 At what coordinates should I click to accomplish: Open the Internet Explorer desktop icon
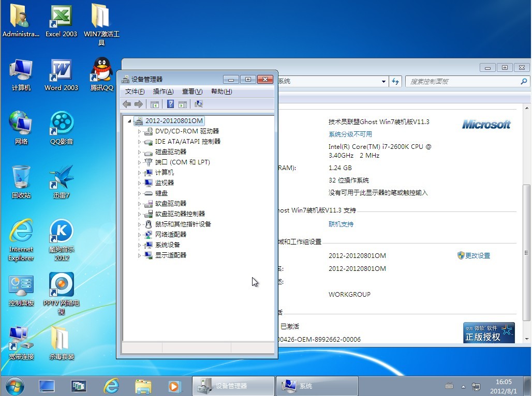21,240
